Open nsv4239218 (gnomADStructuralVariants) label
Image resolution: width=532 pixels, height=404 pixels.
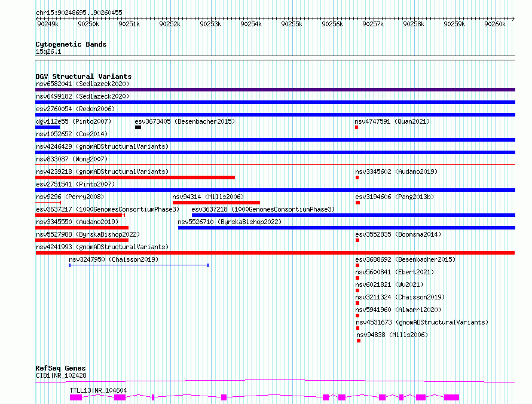coord(102,172)
